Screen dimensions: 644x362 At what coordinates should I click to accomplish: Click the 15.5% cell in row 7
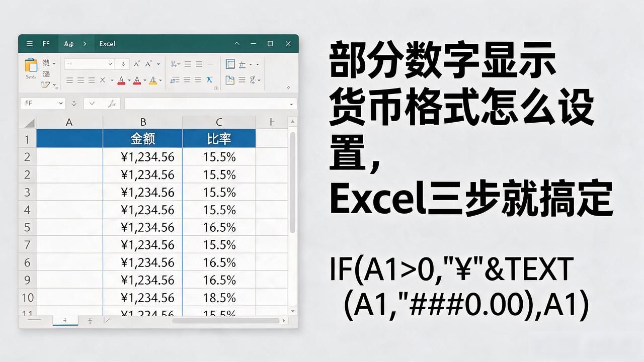(x=219, y=245)
